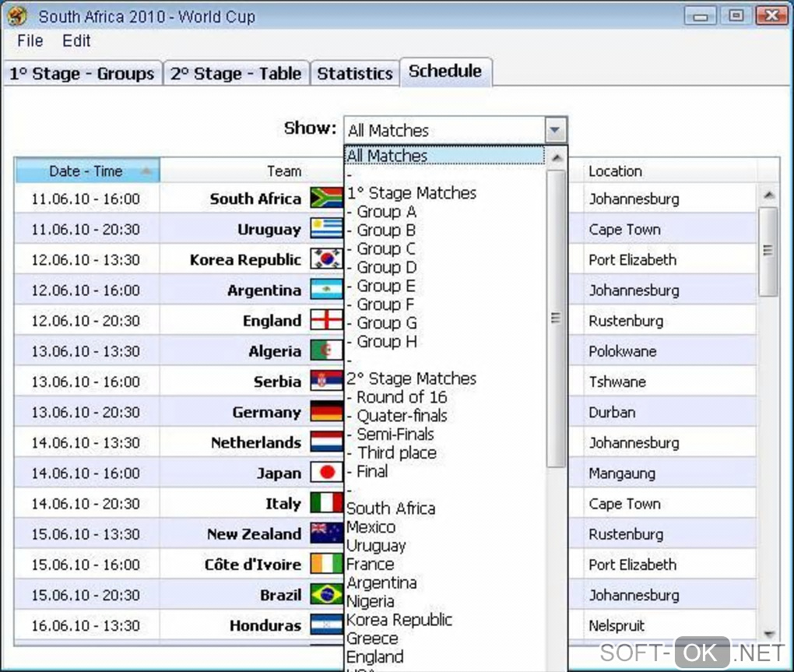The image size is (794, 672).
Task: Sort by the Date - Time column header
Action: 87,171
